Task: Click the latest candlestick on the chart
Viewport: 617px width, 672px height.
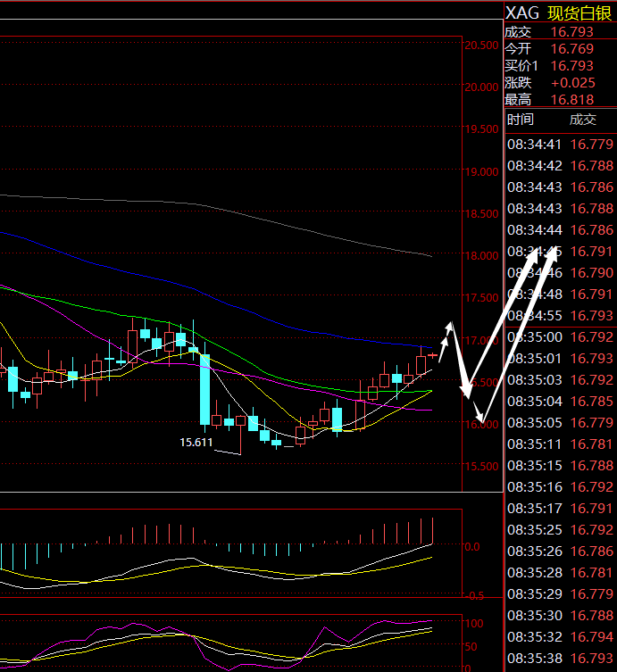Action: point(432,355)
